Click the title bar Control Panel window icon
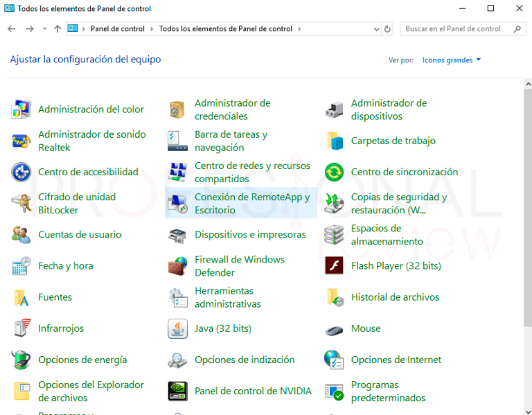This screenshot has width=532, height=415. pyautogui.click(x=9, y=8)
